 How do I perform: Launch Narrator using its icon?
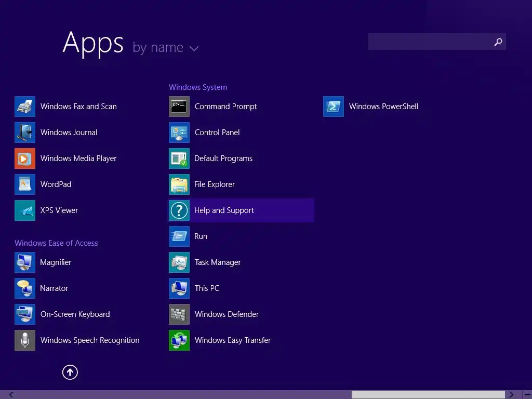click(25, 288)
